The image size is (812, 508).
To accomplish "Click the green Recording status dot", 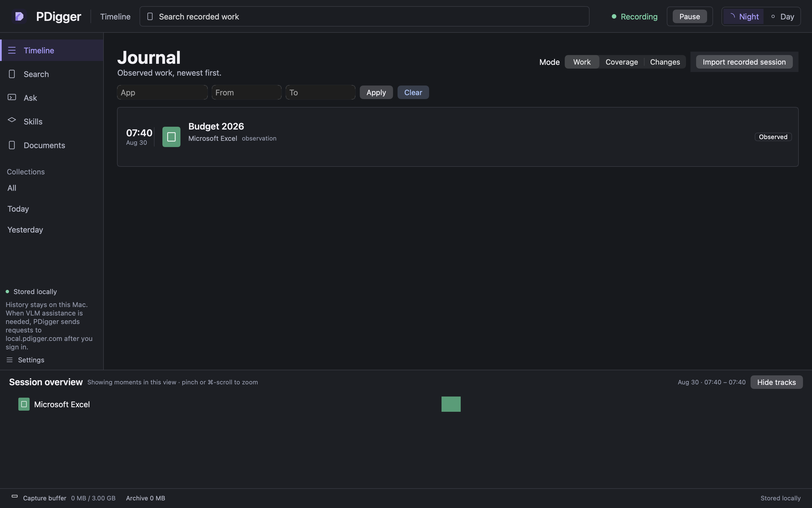I will (614, 16).
